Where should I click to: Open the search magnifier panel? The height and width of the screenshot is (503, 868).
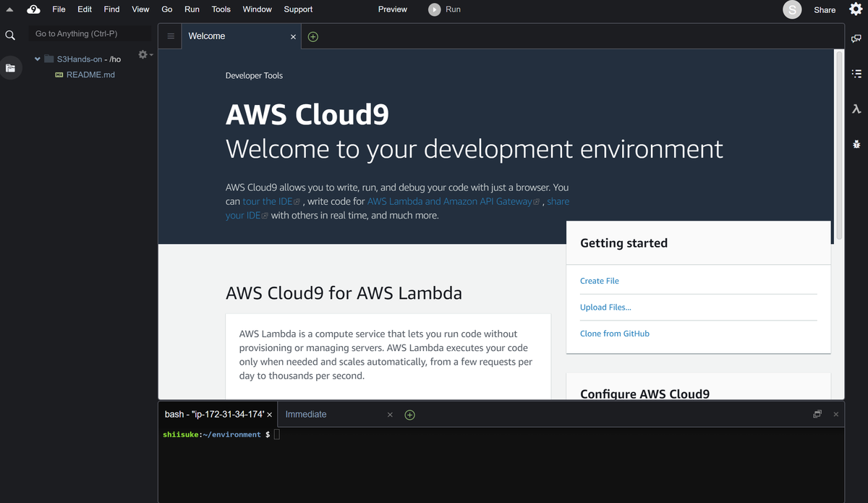tap(10, 35)
